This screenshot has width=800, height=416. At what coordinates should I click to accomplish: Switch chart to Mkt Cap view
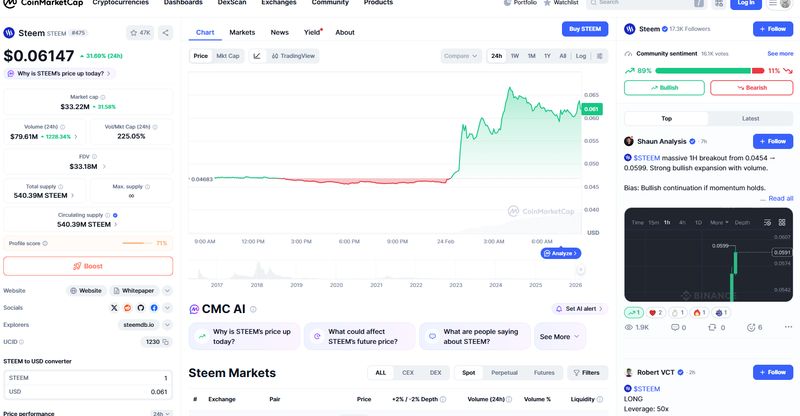(x=228, y=56)
